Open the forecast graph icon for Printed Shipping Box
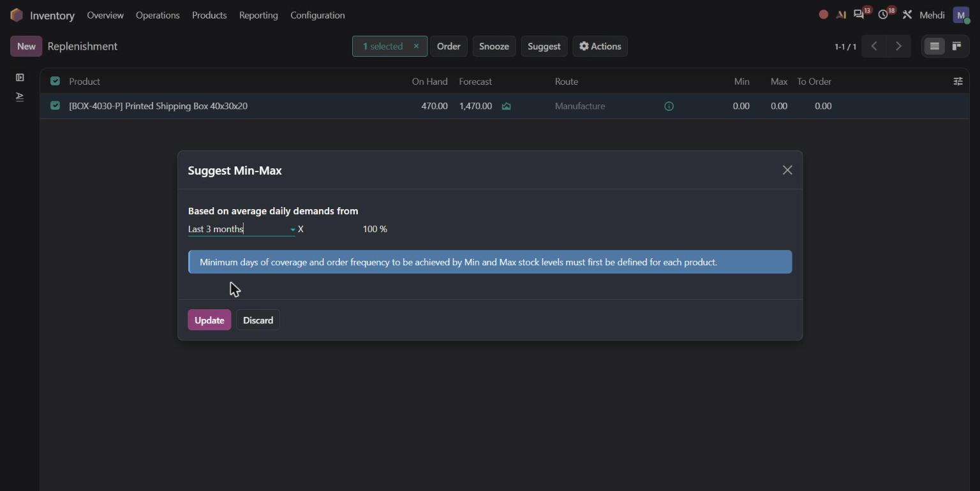980x491 pixels. tap(506, 106)
